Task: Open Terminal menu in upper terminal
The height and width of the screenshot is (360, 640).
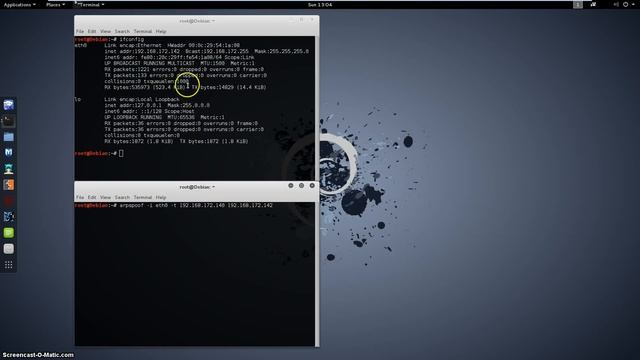Action: [142, 31]
